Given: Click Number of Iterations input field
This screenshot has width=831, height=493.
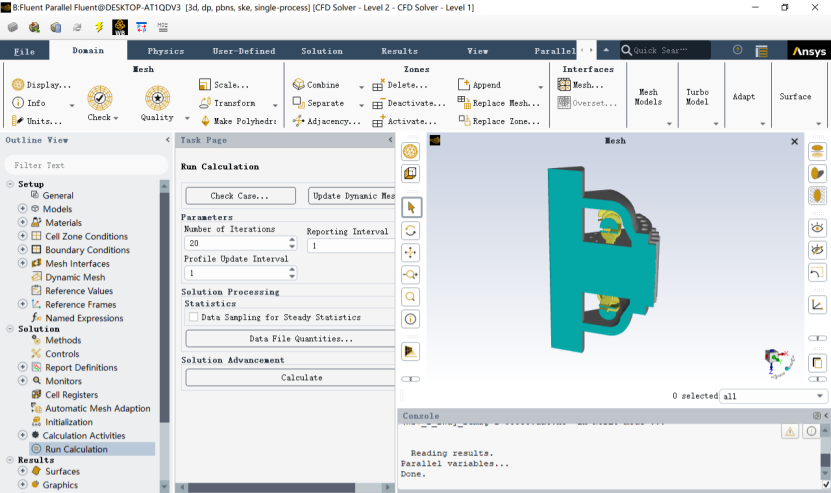Looking at the screenshot, I should (235, 243).
